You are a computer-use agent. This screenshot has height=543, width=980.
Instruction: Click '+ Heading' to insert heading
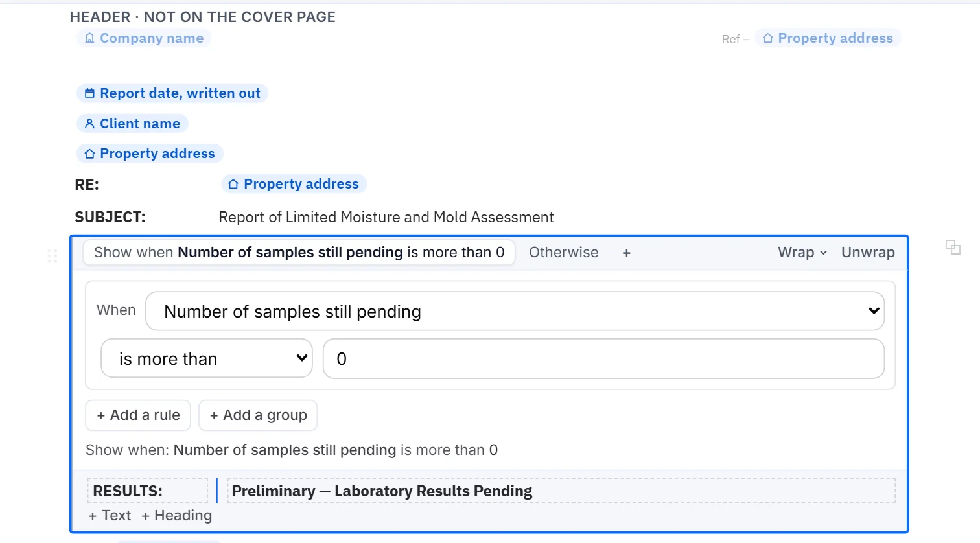pyautogui.click(x=176, y=516)
